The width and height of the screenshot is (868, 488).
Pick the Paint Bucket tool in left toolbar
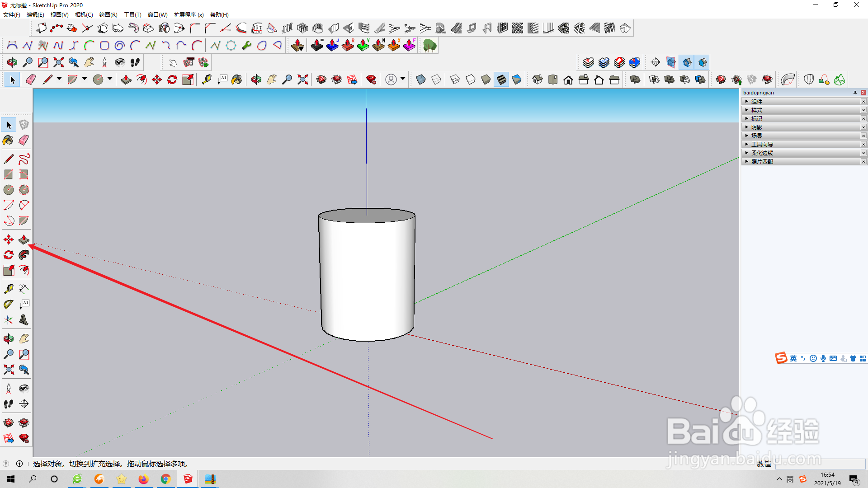click(9, 140)
